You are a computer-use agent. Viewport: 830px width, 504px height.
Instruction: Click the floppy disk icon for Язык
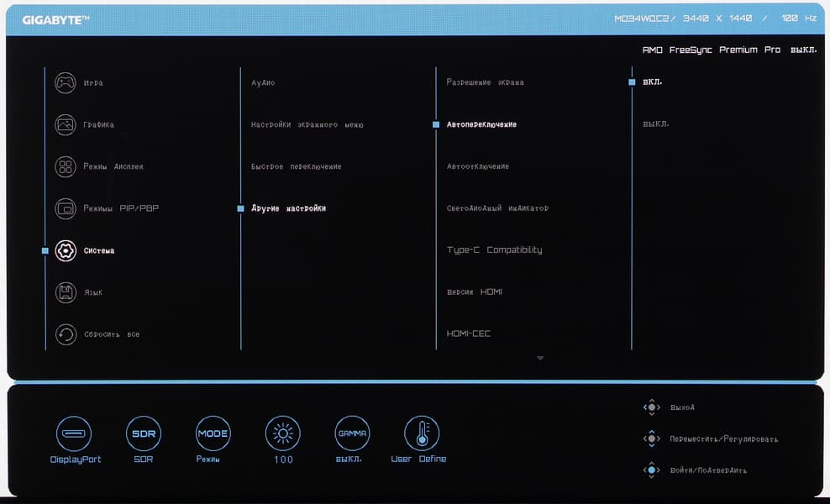[x=66, y=292]
